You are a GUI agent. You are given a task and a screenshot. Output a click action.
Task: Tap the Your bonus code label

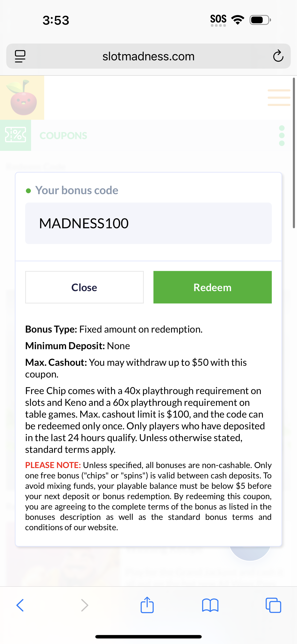[x=77, y=190]
